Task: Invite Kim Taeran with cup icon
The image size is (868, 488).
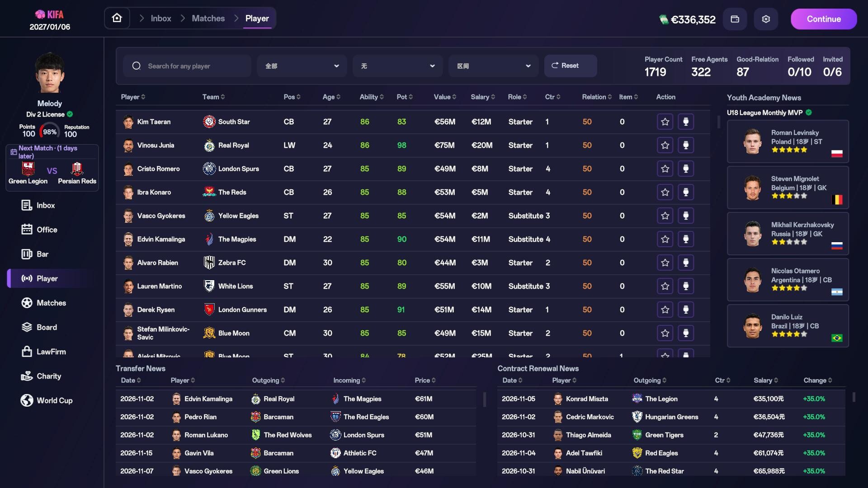Action: click(x=686, y=122)
